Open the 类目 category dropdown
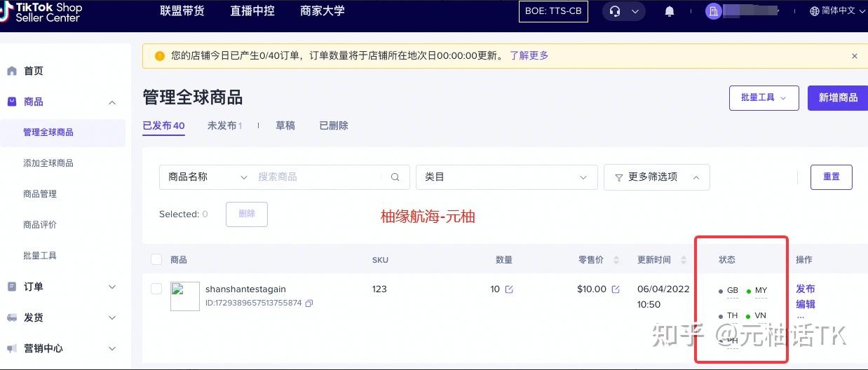Viewport: 868px width, 370px height. click(x=506, y=177)
